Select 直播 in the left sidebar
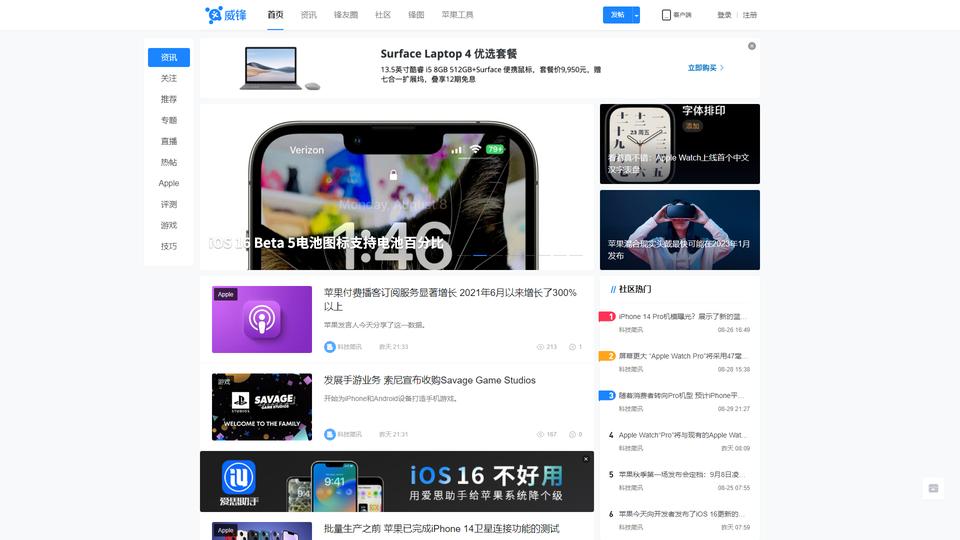 169,141
